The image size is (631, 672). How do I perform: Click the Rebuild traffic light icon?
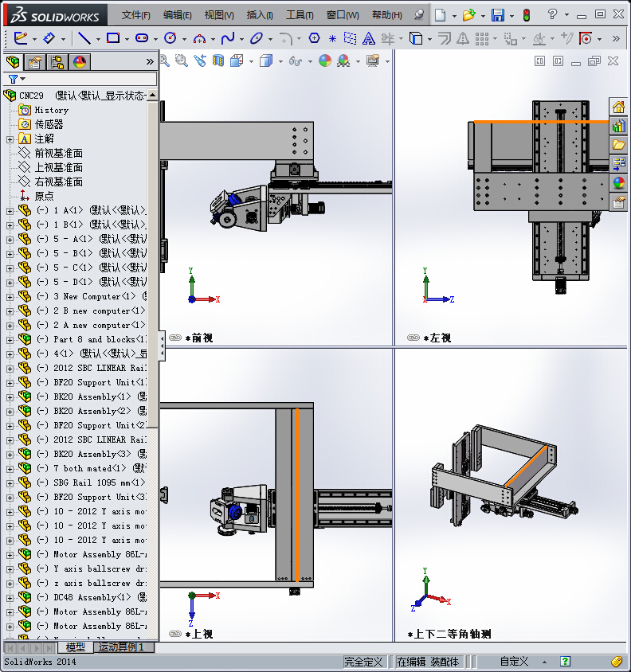[x=527, y=15]
